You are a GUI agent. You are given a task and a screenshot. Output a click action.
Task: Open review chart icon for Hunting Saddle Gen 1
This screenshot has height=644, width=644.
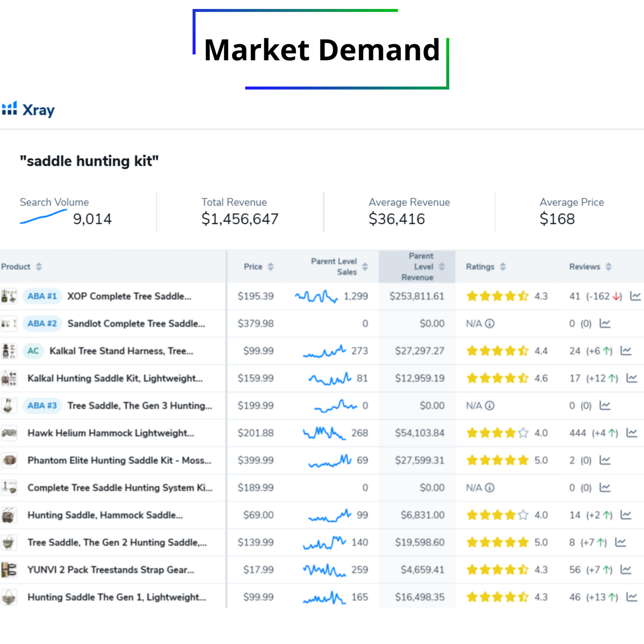click(632, 597)
